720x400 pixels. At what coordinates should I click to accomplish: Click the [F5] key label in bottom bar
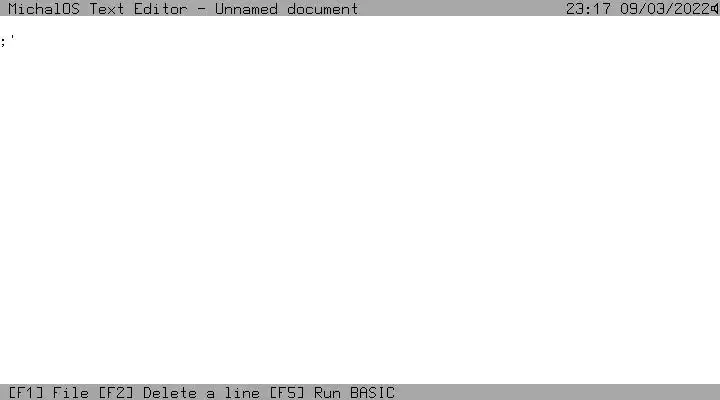(287, 393)
